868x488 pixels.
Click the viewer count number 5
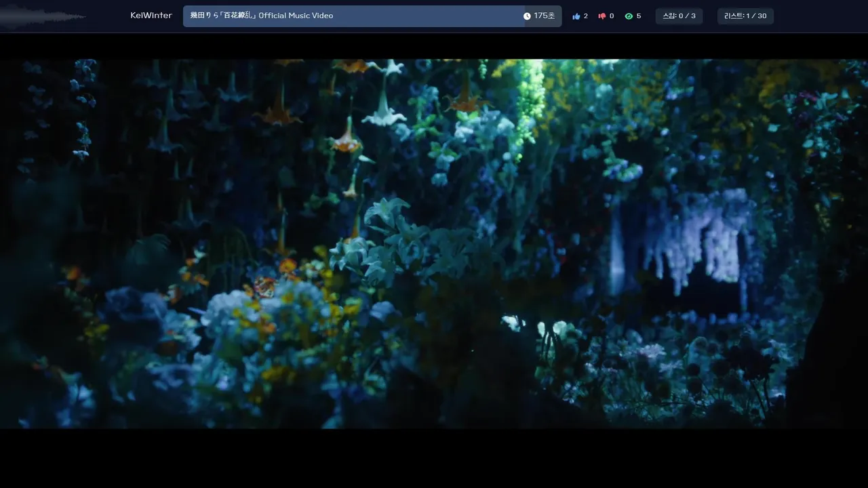639,16
